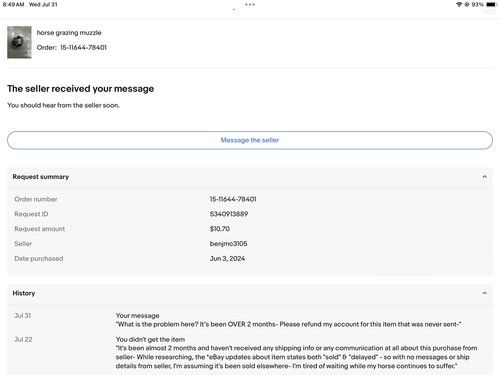
Task: Click the 'Request amount' label
Action: coord(39,229)
